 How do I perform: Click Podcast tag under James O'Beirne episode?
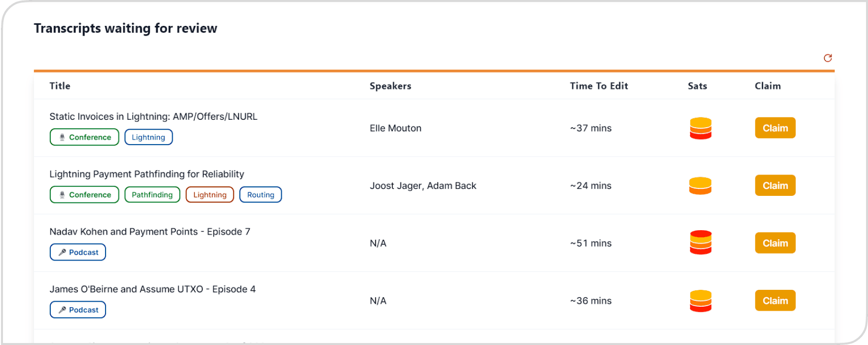point(78,310)
